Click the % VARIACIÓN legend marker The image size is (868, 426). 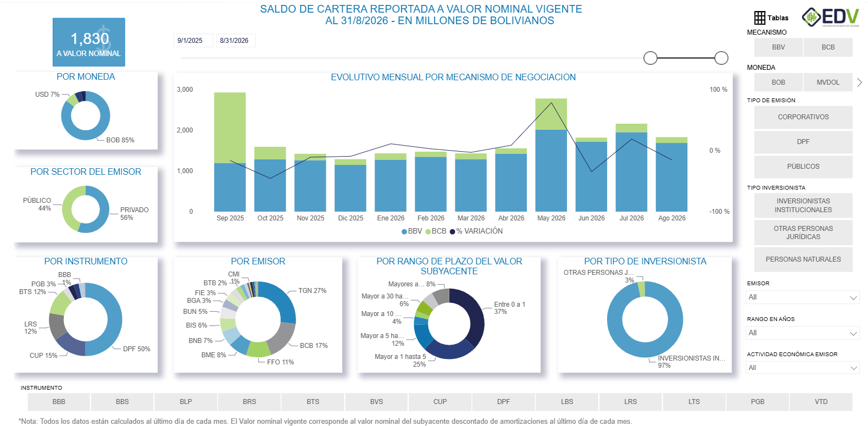[x=452, y=231]
